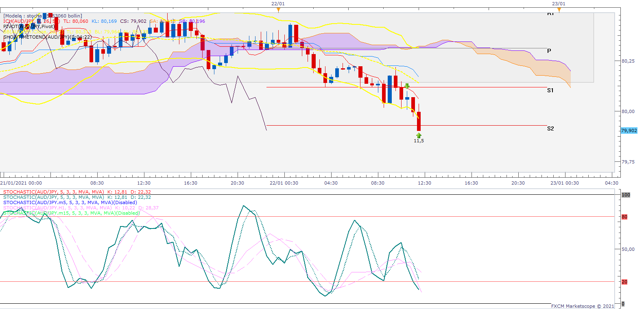The height and width of the screenshot is (309, 644).
Task: Click the blue KL: 80,169 value
Action: (x=104, y=21)
